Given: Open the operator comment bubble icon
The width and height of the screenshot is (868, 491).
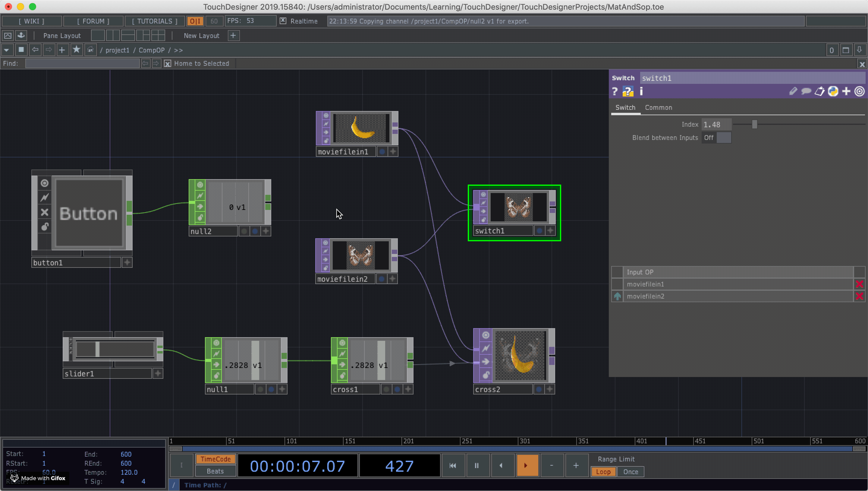Looking at the screenshot, I should [x=806, y=91].
